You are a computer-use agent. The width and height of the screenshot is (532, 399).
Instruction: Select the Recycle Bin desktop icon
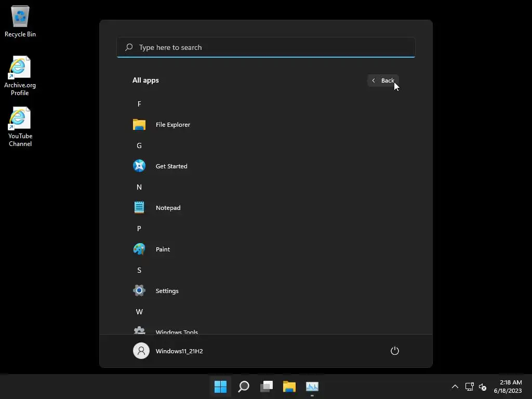tap(20, 21)
